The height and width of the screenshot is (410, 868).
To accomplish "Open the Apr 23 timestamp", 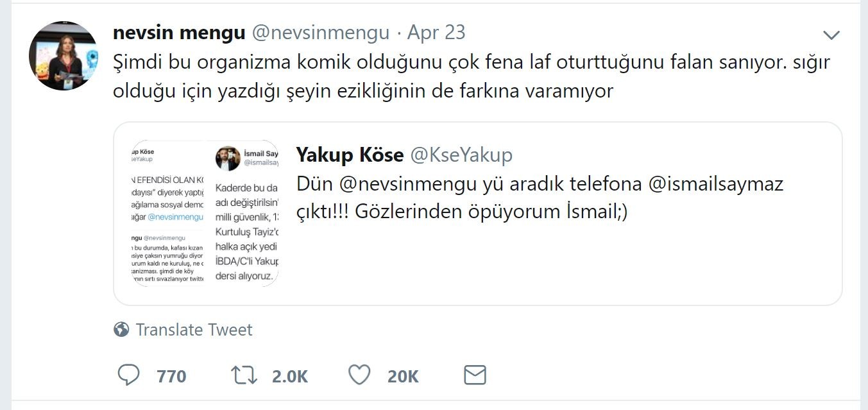I will click(436, 33).
